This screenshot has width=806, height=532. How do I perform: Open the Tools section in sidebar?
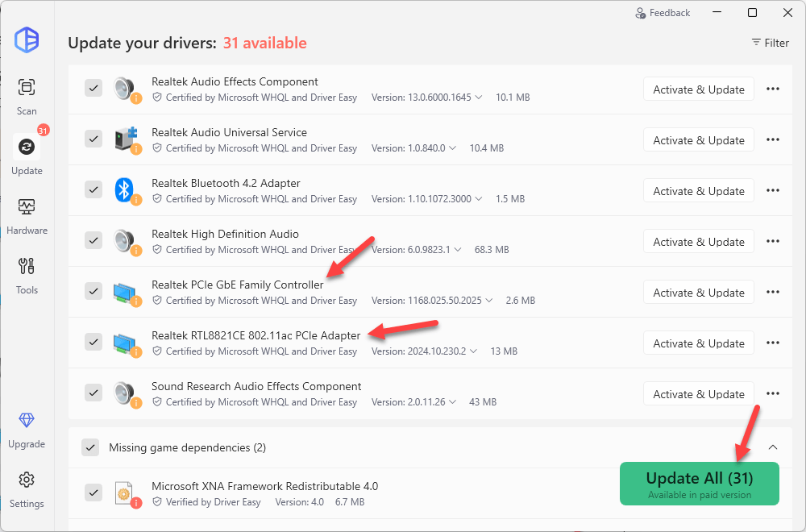27,267
